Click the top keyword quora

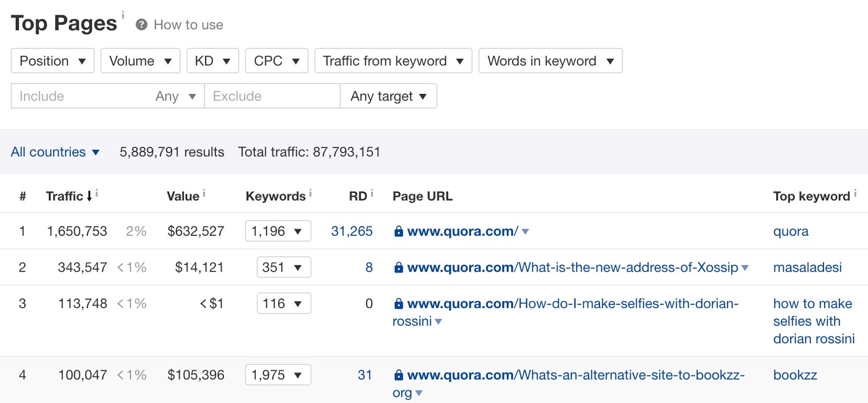point(791,231)
